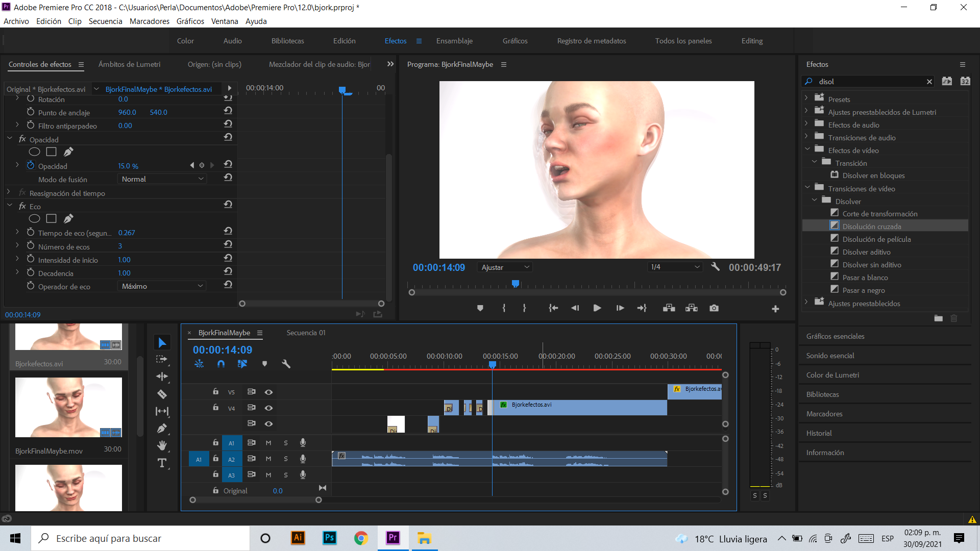980x551 pixels.
Task: Open Ajustar zoom level dropdown
Action: coord(505,267)
